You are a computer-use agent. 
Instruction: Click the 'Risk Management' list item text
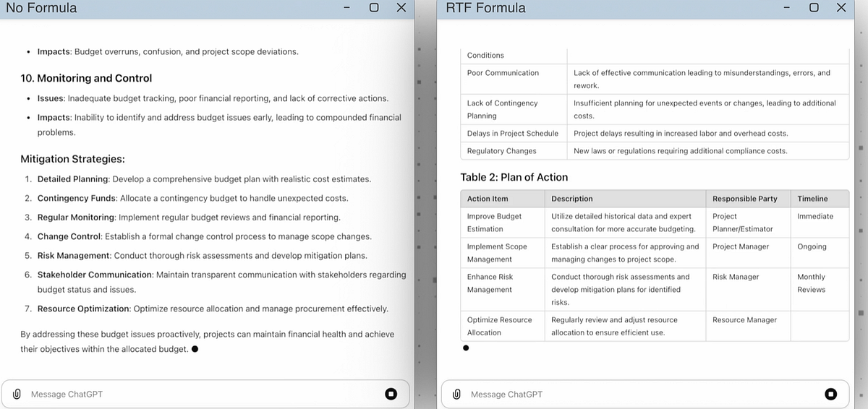tap(203, 256)
